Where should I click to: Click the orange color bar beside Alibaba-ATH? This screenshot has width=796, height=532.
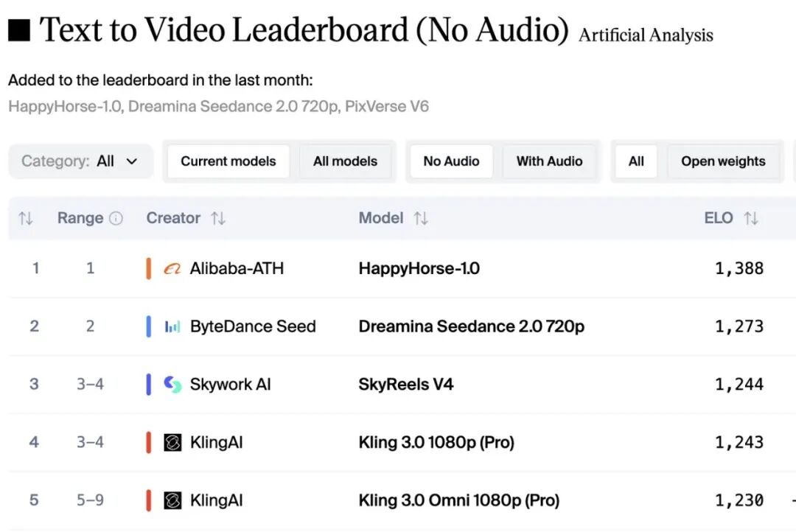point(148,268)
